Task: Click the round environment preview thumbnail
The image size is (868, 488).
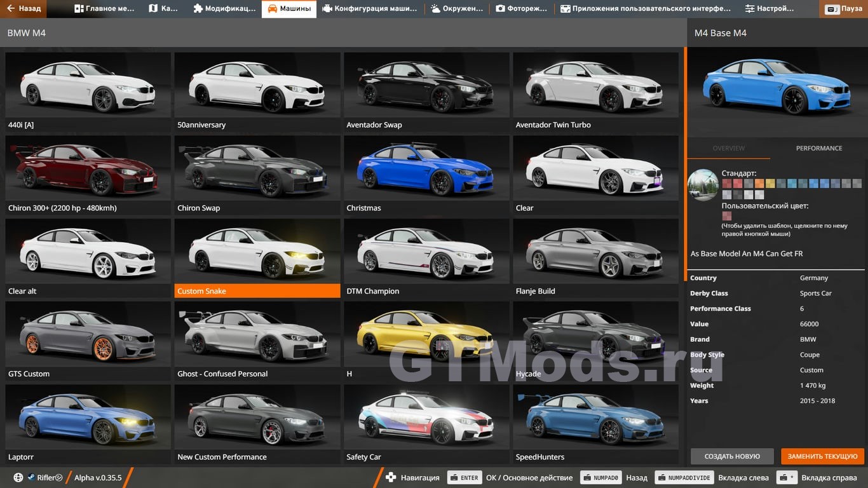Action: point(703,185)
